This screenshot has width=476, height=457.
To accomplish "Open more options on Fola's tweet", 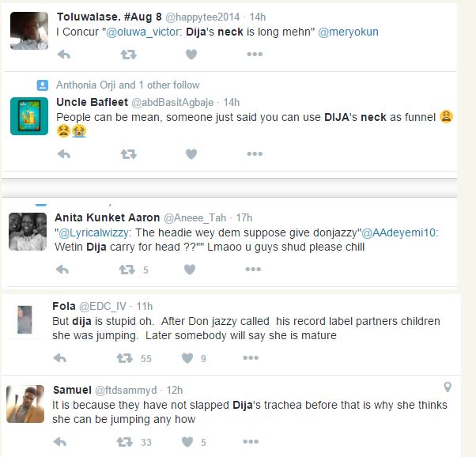I will (251, 357).
